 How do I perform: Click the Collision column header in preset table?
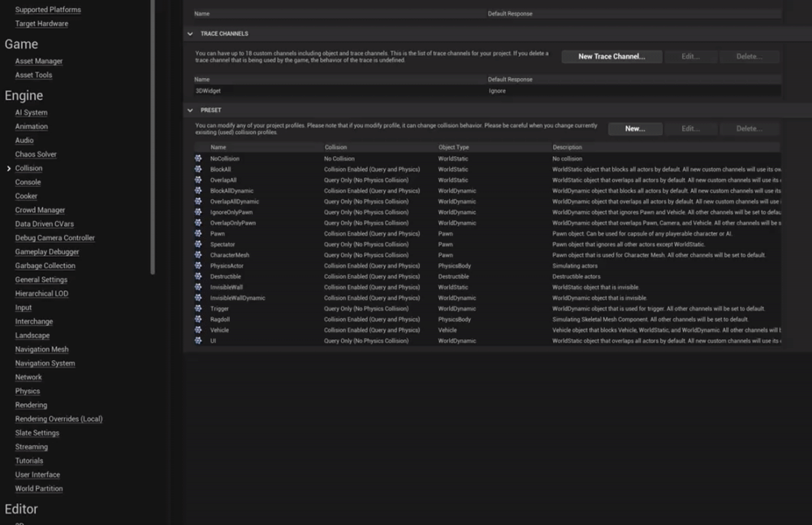point(335,147)
